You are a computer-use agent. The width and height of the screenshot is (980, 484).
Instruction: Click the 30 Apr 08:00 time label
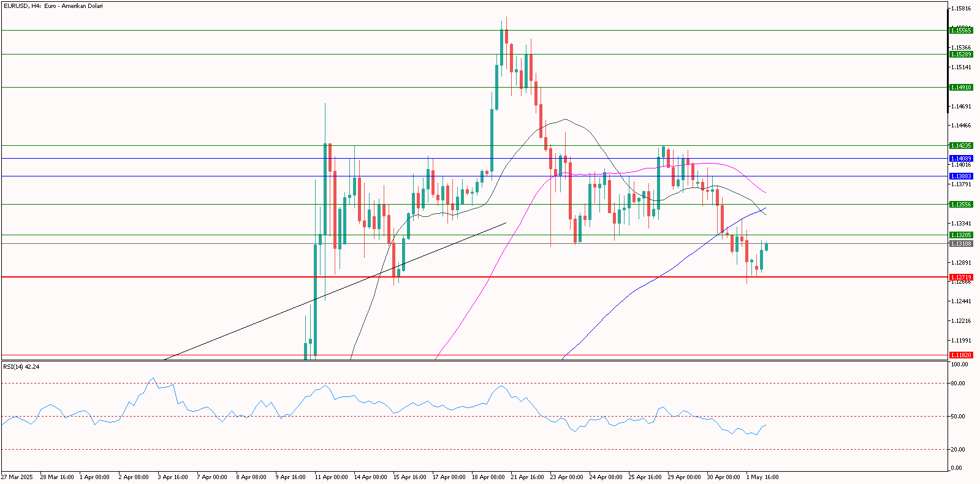pos(723,477)
